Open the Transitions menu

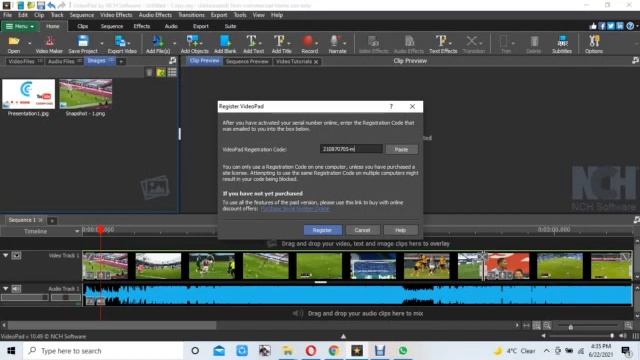(x=191, y=15)
